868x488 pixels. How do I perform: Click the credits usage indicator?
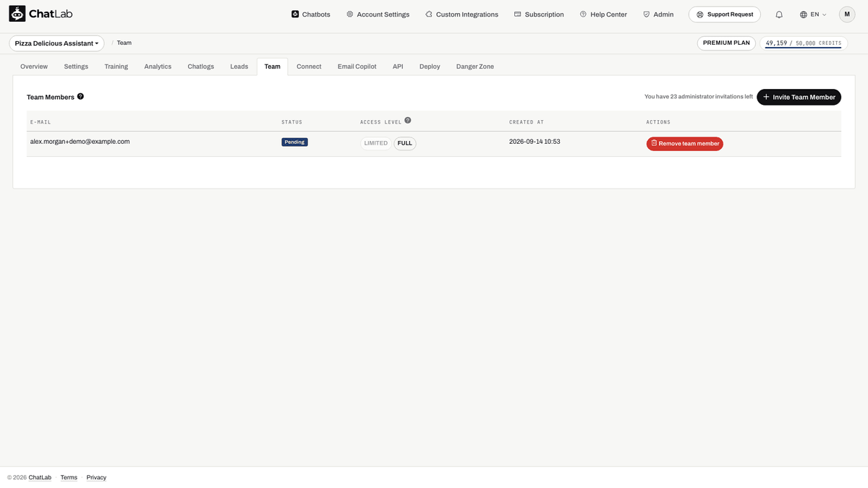[804, 43]
